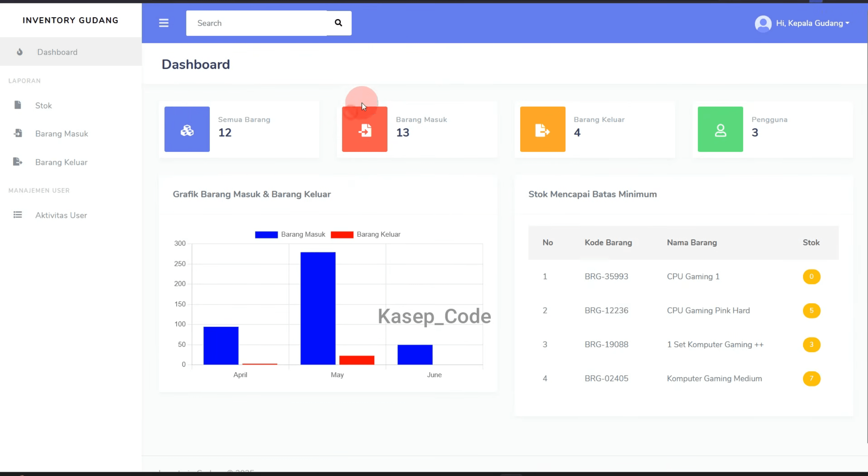The width and height of the screenshot is (868, 476).
Task: Toggle the blue Barang Masuk chart legend
Action: 290,234
